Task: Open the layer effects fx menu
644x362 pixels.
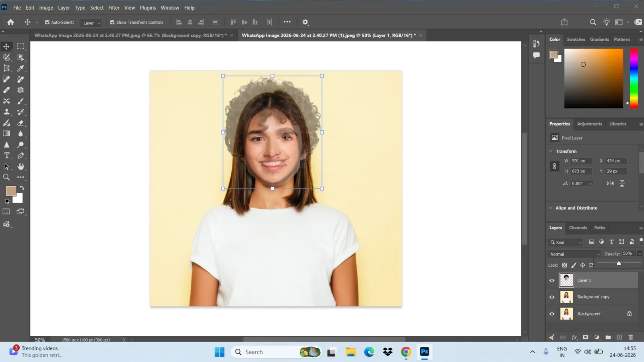Action: pos(574,337)
